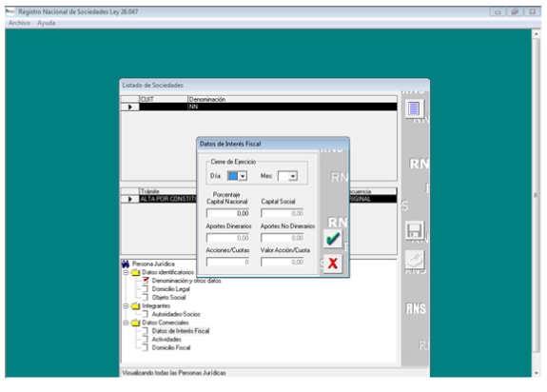This screenshot has width=547, height=392.
Task: Select the Persona Jurídica root node
Action: (x=153, y=264)
